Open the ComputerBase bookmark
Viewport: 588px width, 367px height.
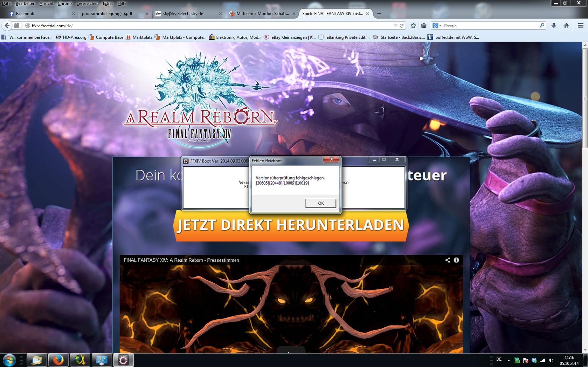(106, 37)
